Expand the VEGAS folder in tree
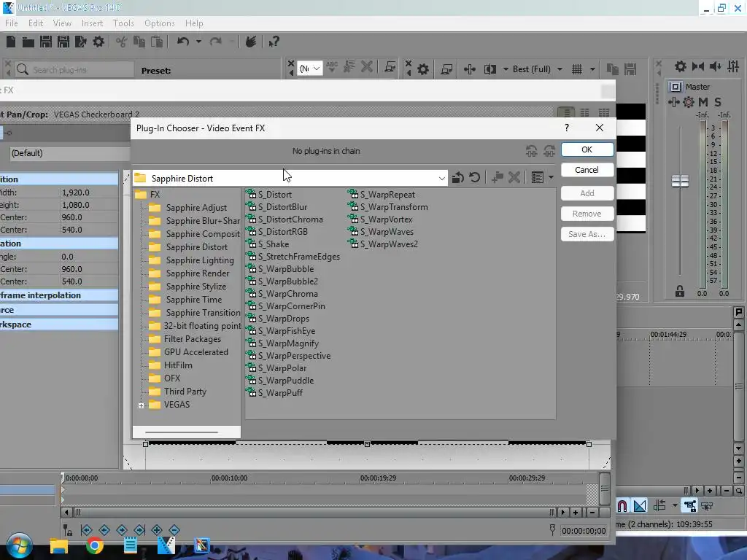 (141, 405)
